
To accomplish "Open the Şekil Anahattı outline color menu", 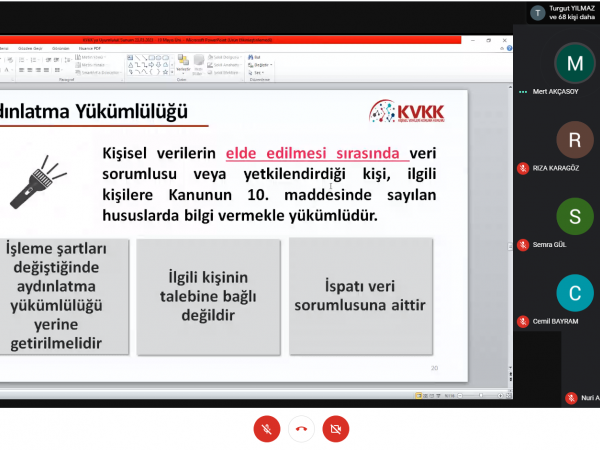I will pyautogui.click(x=224, y=65).
